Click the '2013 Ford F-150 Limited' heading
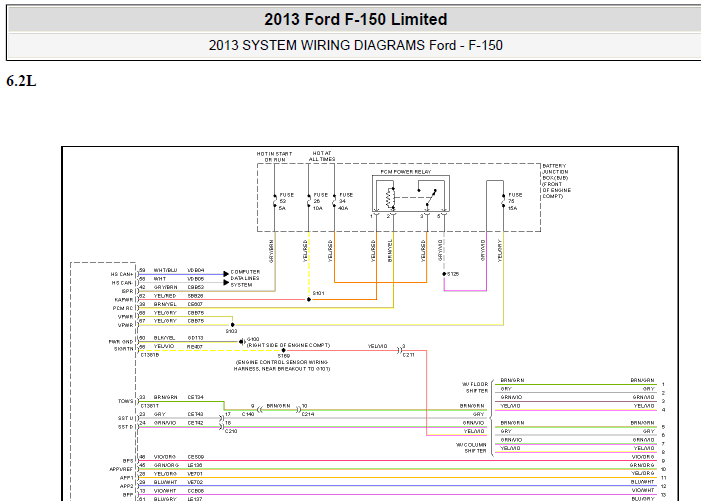Screen dimensions: 701x501 tap(355, 19)
